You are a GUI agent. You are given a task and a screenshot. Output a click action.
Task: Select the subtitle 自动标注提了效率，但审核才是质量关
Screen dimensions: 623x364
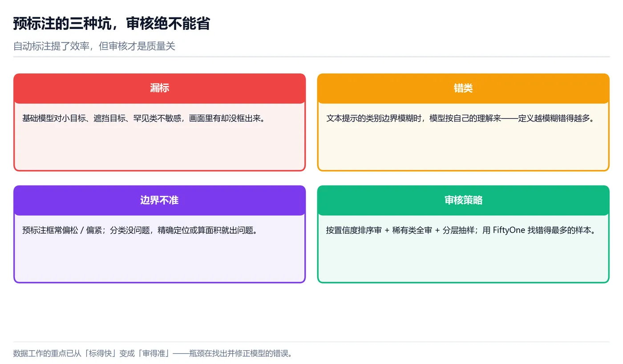tap(94, 46)
